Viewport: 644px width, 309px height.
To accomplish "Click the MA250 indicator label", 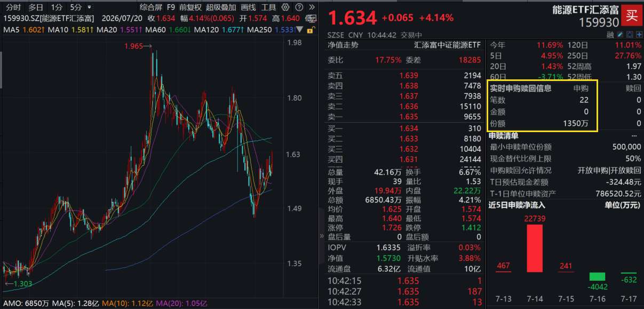I will tap(271, 30).
